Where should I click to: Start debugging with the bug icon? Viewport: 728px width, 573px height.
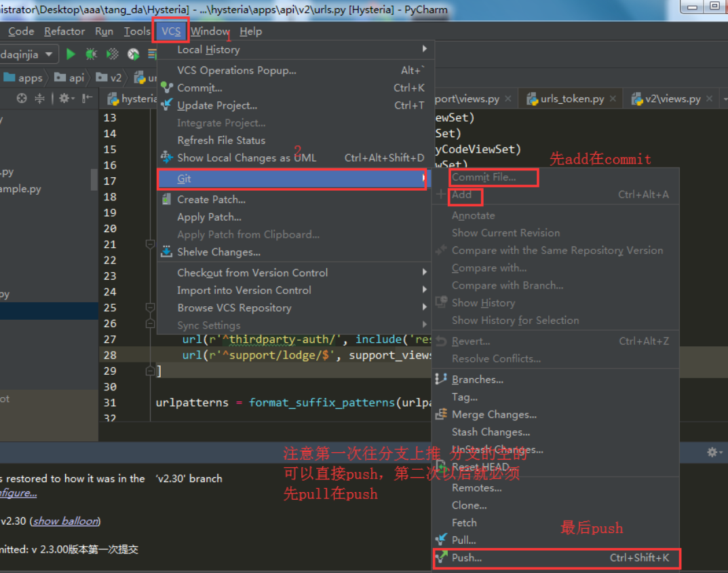pos(91,54)
